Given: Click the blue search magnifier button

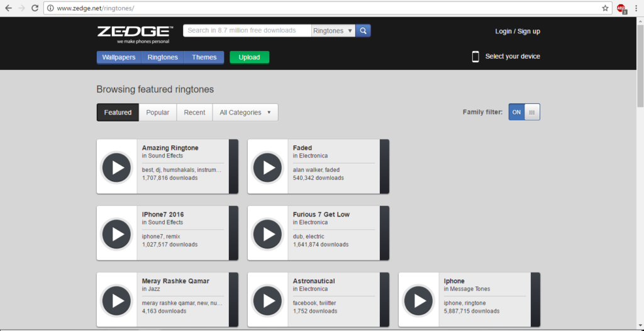Looking at the screenshot, I should 363,30.
